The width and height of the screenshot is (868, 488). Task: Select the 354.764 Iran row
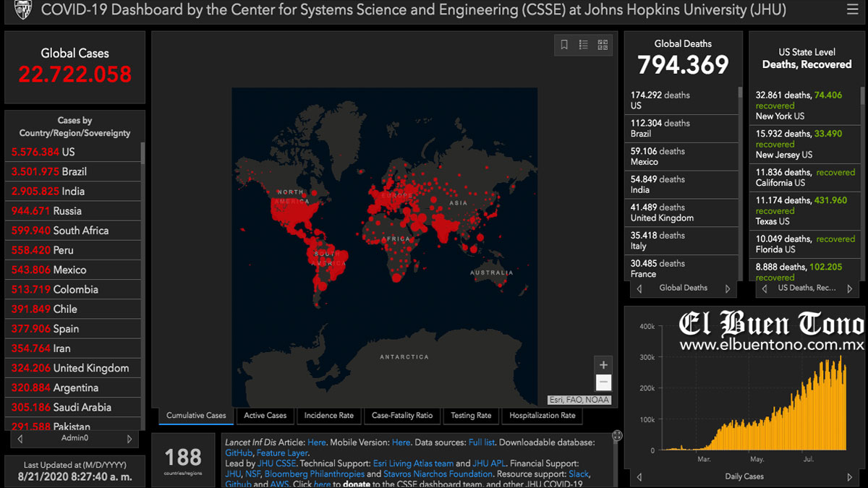coord(72,348)
